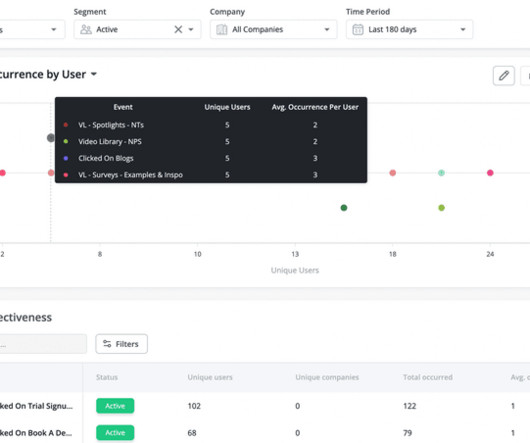This screenshot has height=443, width=530.
Task: Click the salmon data point above 18
Action: [392, 173]
